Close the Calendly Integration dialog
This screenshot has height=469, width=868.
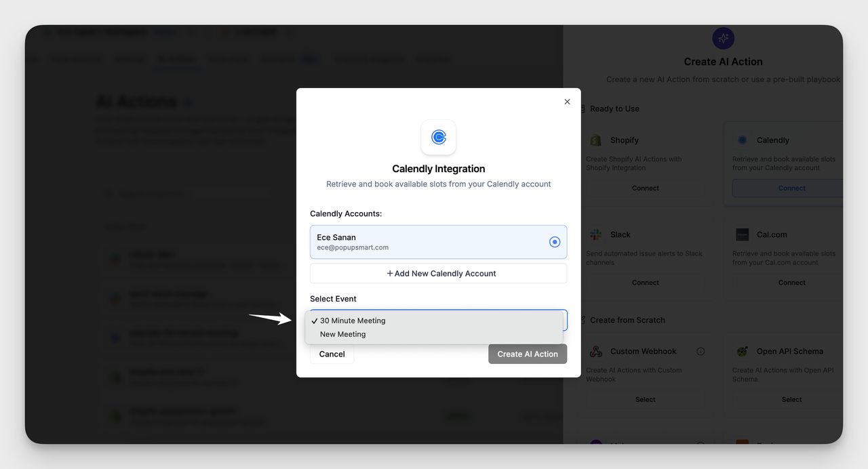point(567,102)
